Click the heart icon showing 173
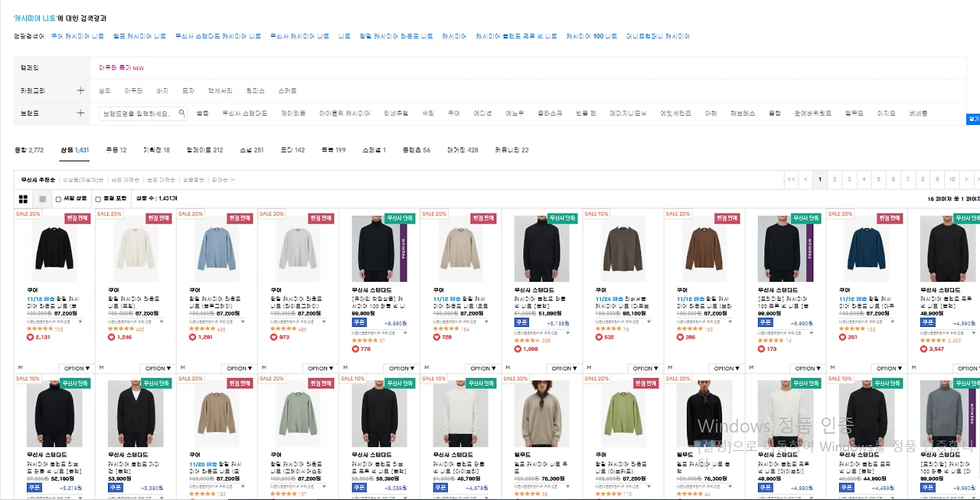This screenshot has width=980, height=500. 760,349
